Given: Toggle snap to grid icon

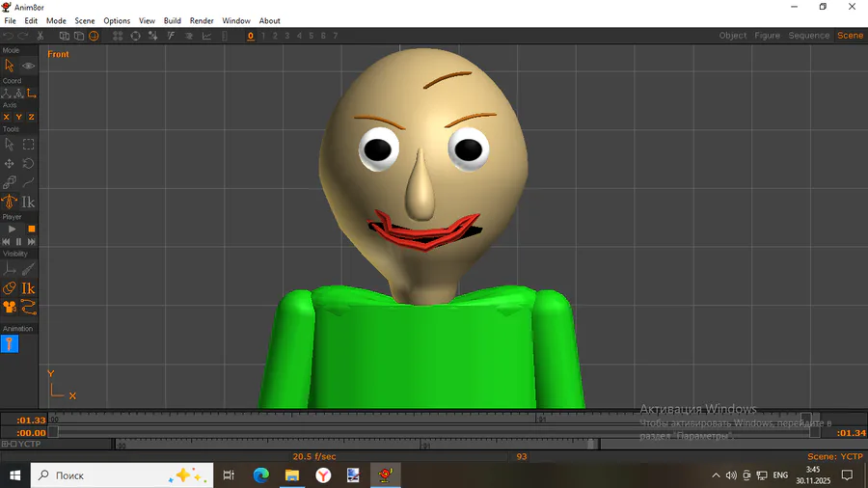Looking at the screenshot, I should [152, 36].
